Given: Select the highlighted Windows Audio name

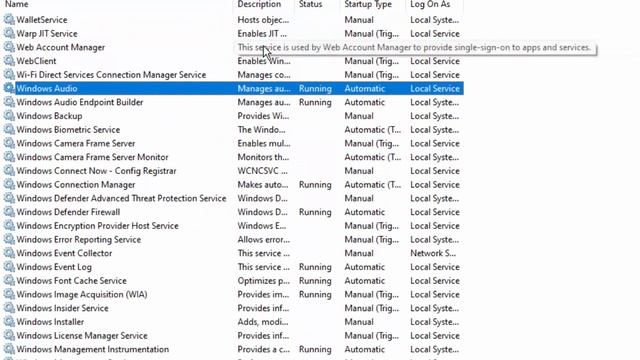Looking at the screenshot, I should point(47,88).
